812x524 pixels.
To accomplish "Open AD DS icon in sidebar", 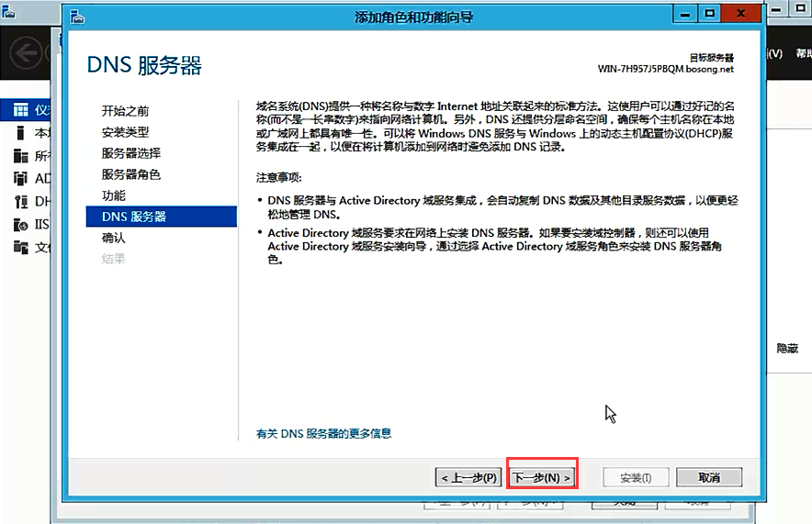I will (21, 178).
